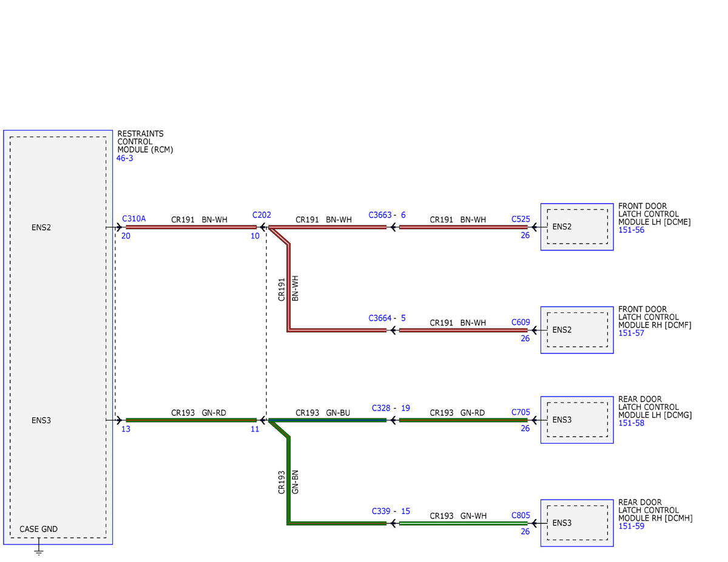Select the FRONT DOOR LATCH CONTROL MODULE LH label
Viewport: 728px width, 562px height.
tap(655, 214)
